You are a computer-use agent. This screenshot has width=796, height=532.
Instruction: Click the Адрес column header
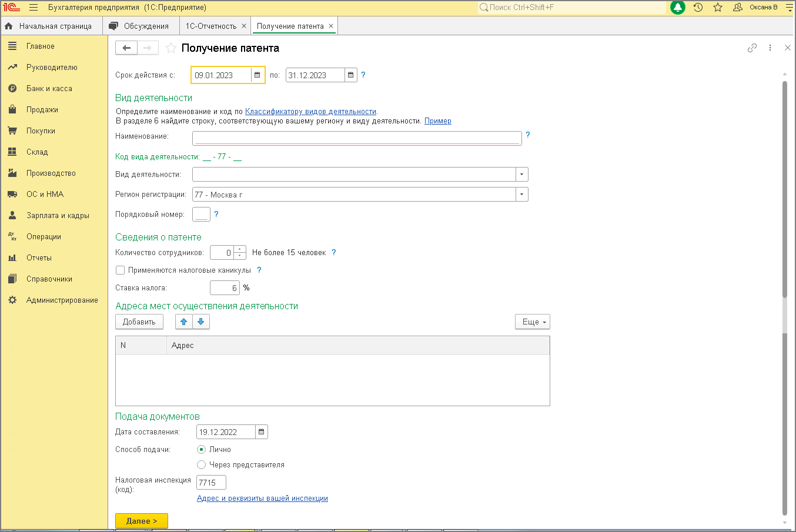pos(359,345)
